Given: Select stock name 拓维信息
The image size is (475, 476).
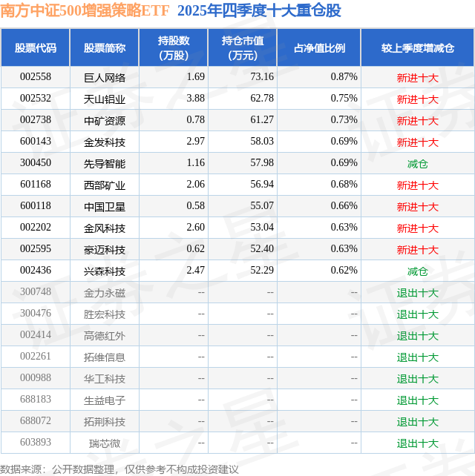Looking at the screenshot, I should tap(105, 357).
